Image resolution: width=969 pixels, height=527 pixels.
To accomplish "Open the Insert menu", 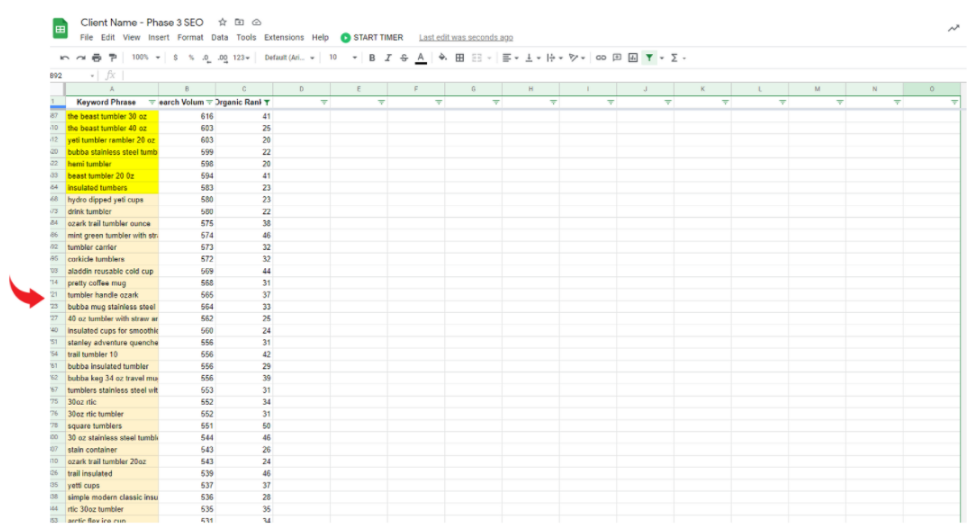I will (x=159, y=38).
